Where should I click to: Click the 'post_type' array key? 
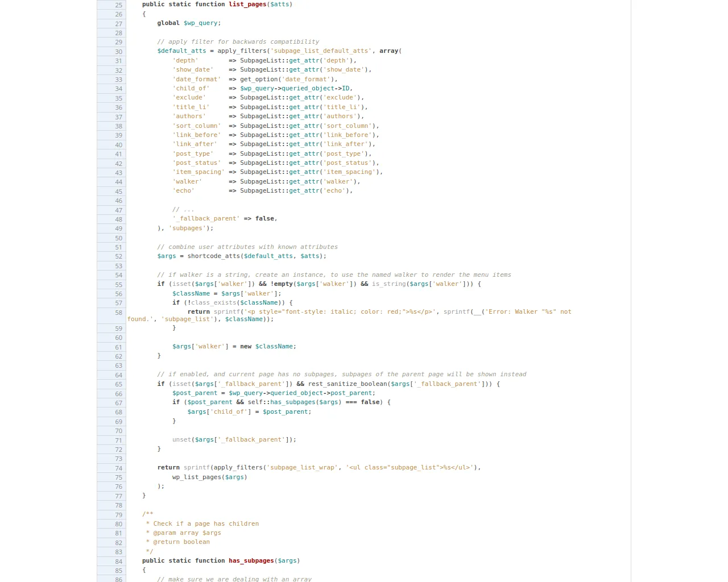(x=193, y=153)
